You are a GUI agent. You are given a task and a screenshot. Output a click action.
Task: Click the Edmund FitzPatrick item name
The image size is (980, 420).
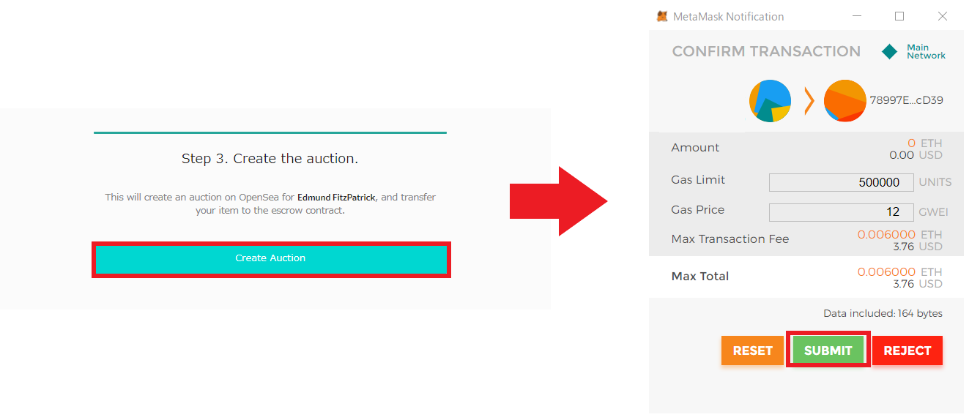coord(336,198)
